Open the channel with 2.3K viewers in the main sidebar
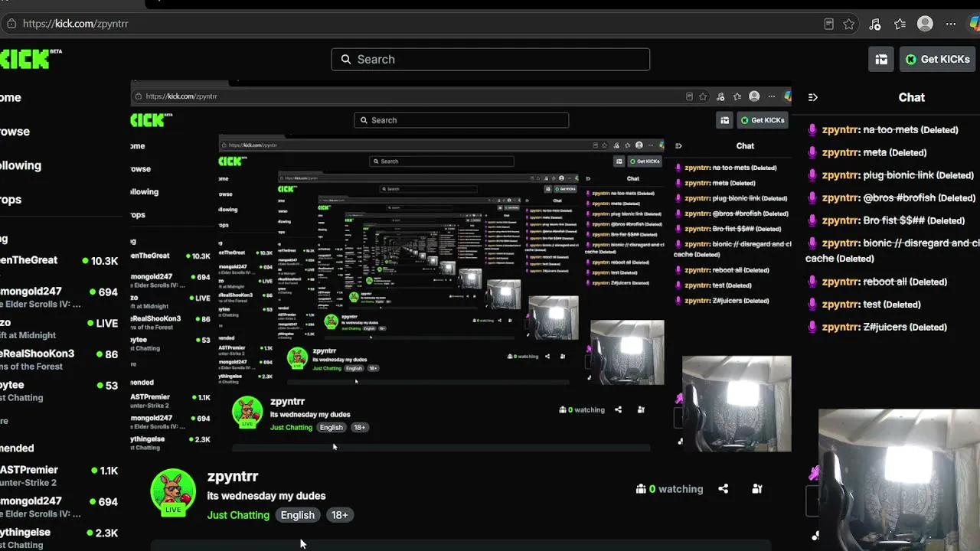This screenshot has height=551, width=980. [x=59, y=538]
